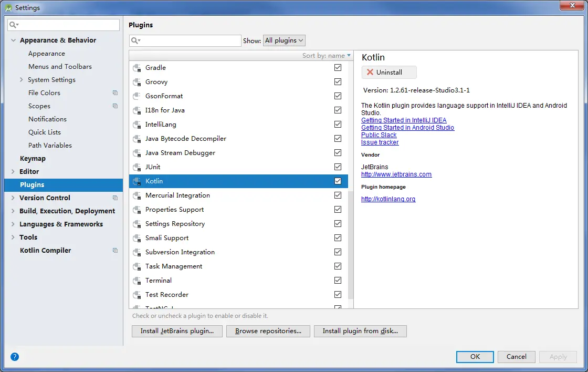Click the Settings Repository plugin icon
Viewport: 588px width, 372px height.
(137, 224)
